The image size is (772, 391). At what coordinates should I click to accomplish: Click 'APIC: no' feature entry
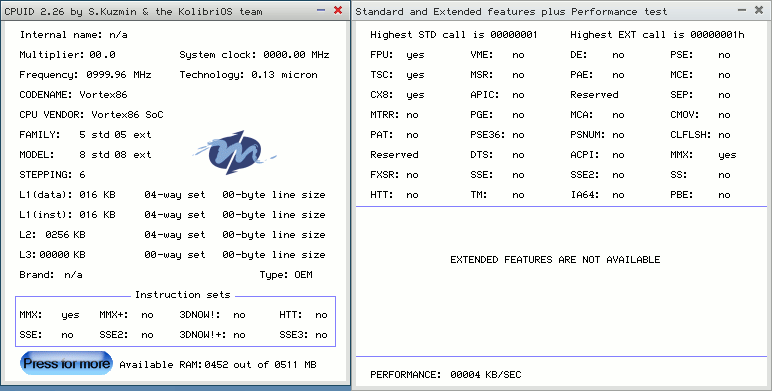point(497,95)
